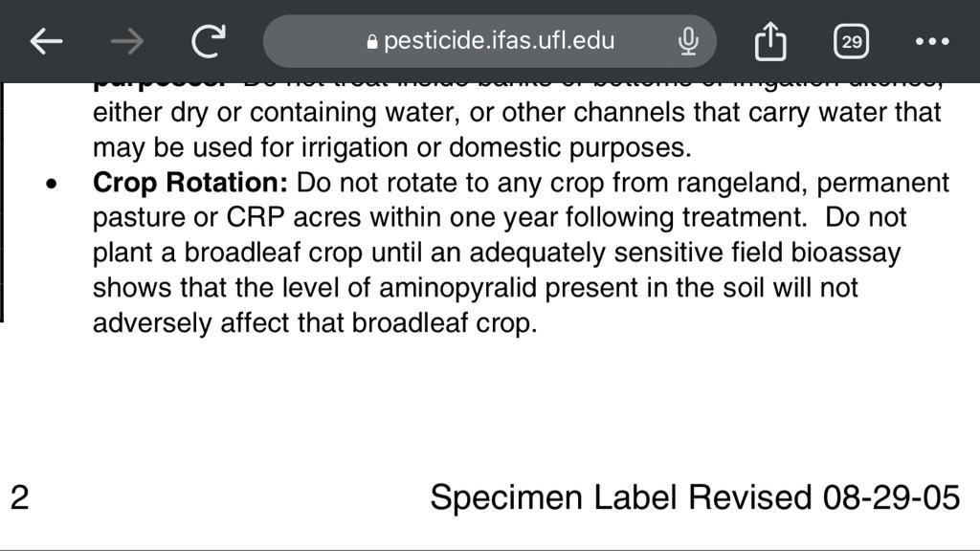This screenshot has width=980, height=551.
Task: Tap the phrase domestic purposes
Action: coord(570,148)
